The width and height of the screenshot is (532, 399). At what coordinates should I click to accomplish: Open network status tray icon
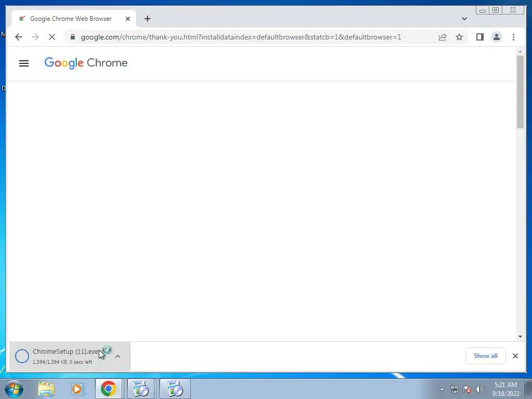tap(454, 389)
